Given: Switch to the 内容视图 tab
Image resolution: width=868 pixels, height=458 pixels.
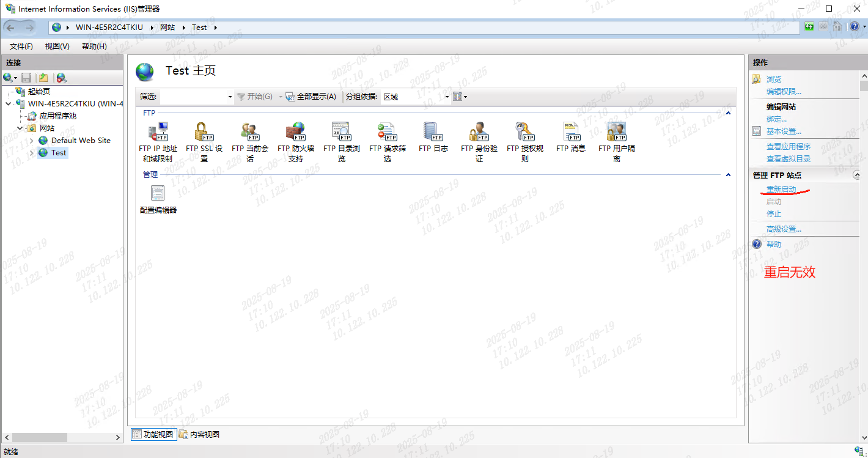Looking at the screenshot, I should pos(199,435).
